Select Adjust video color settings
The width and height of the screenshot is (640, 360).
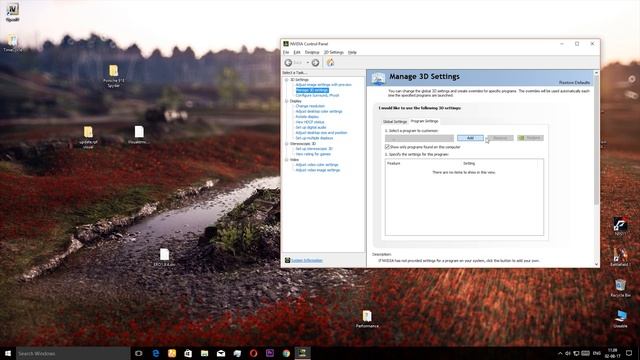pos(317,164)
